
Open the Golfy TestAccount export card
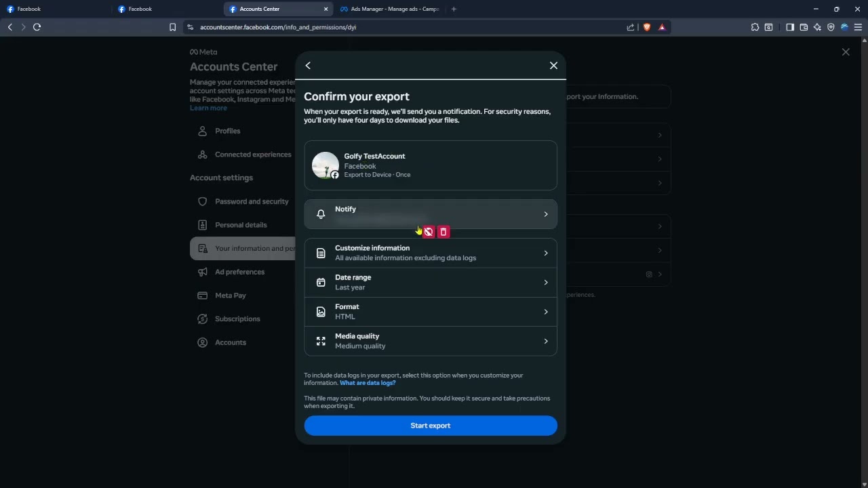[x=431, y=165]
